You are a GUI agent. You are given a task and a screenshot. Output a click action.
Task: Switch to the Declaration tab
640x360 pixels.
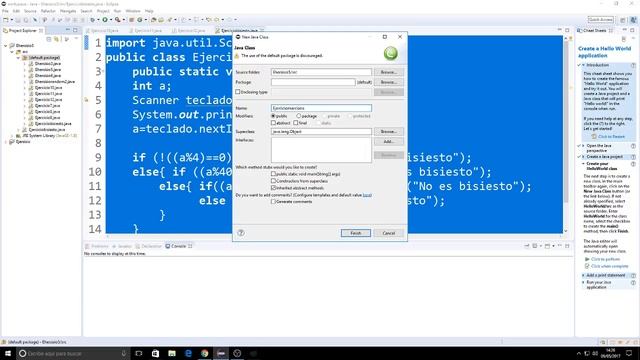(149, 246)
